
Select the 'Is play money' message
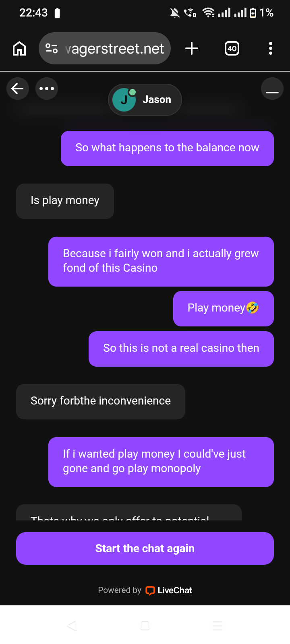click(x=65, y=201)
